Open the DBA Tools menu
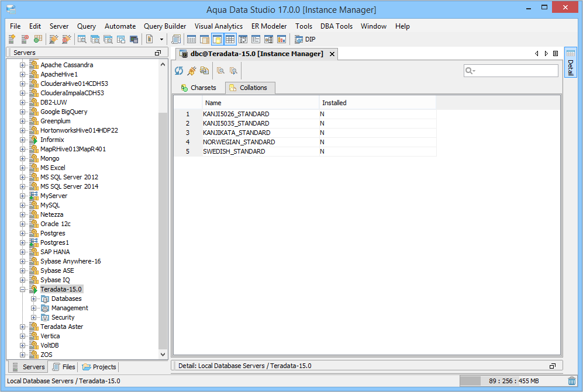The height and width of the screenshot is (392, 583). pos(336,26)
